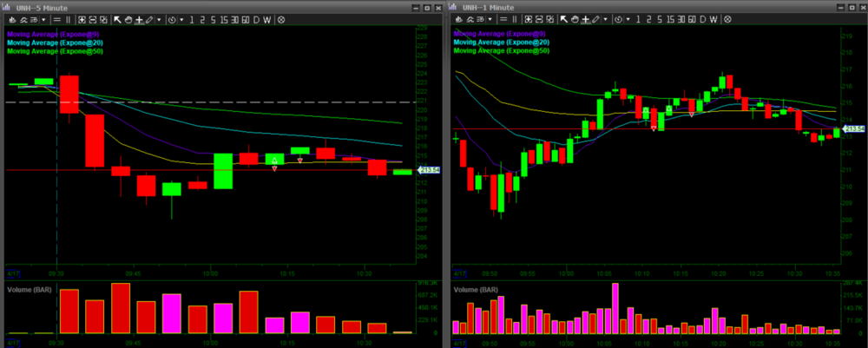Set 1 Minute chart to Weekly (W) timeframe
This screenshot has width=868, height=348.
click(x=713, y=19)
